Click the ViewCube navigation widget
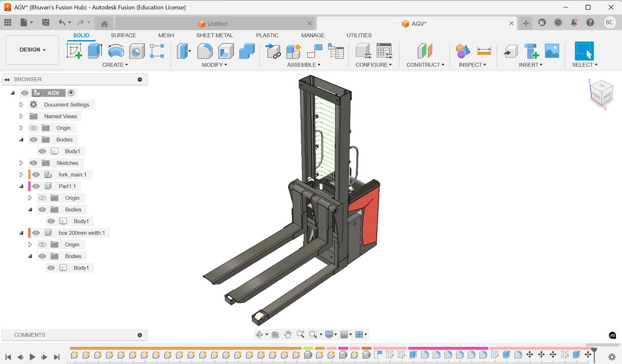The image size is (622, 364). click(601, 92)
